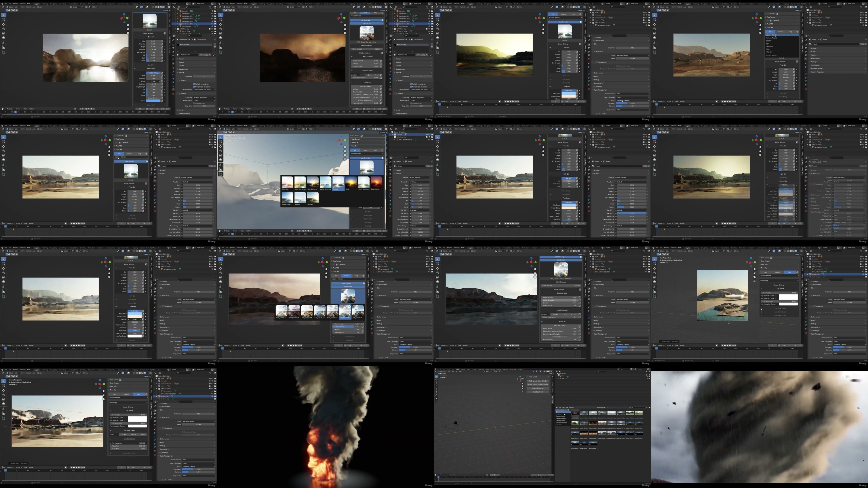
Task: Select Measure tool in the empty grid viewport
Action: pos(437,399)
